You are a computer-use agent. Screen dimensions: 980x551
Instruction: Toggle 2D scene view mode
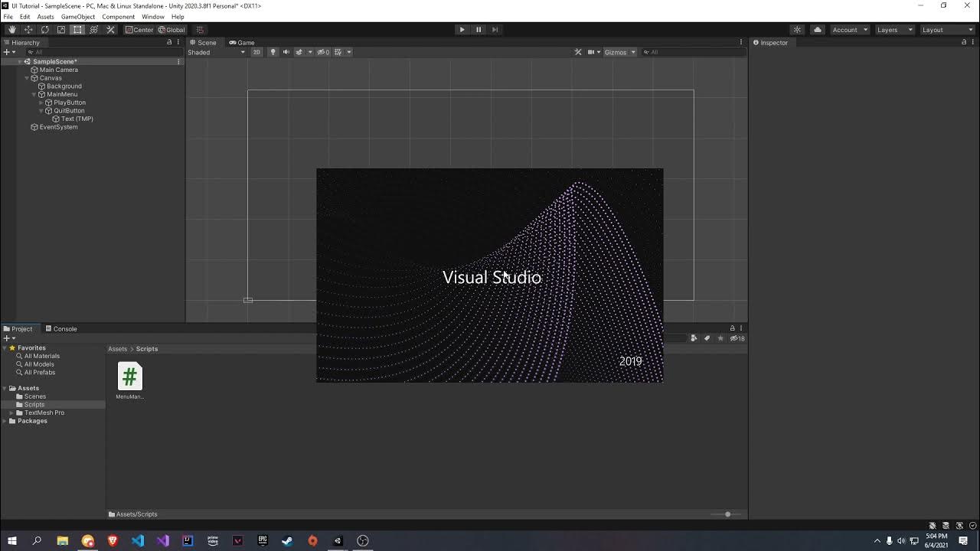(x=256, y=52)
